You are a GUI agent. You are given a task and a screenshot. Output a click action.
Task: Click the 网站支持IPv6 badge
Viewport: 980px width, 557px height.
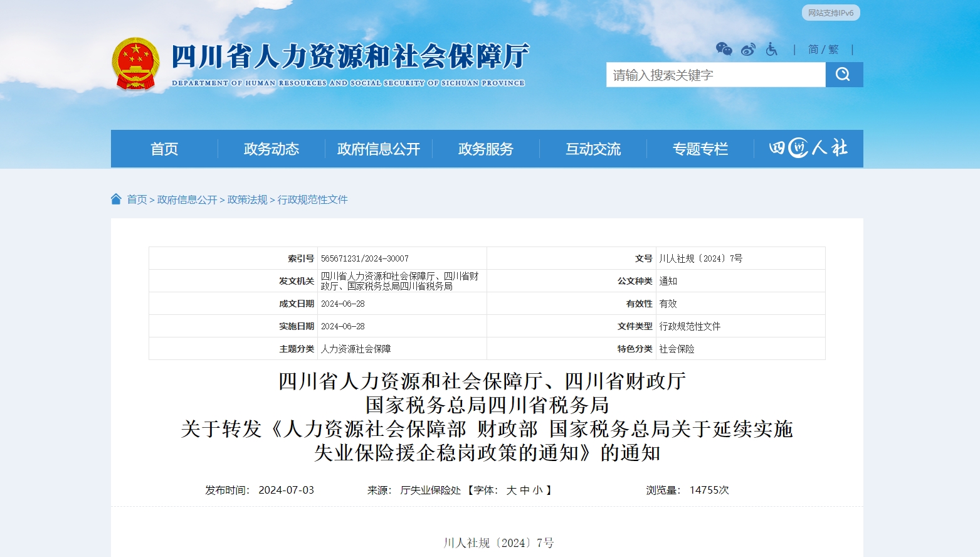[x=831, y=13]
